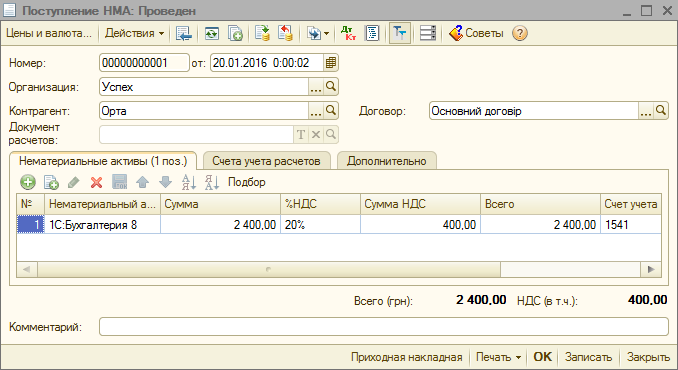This screenshot has width=678, height=370.
Task: Click the Сумма column header
Action: (221, 204)
